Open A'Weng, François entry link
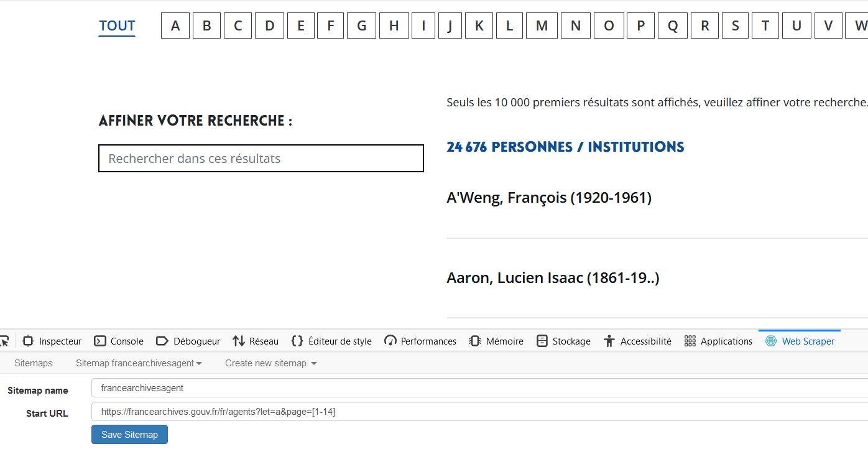This screenshot has width=868, height=454. click(549, 198)
